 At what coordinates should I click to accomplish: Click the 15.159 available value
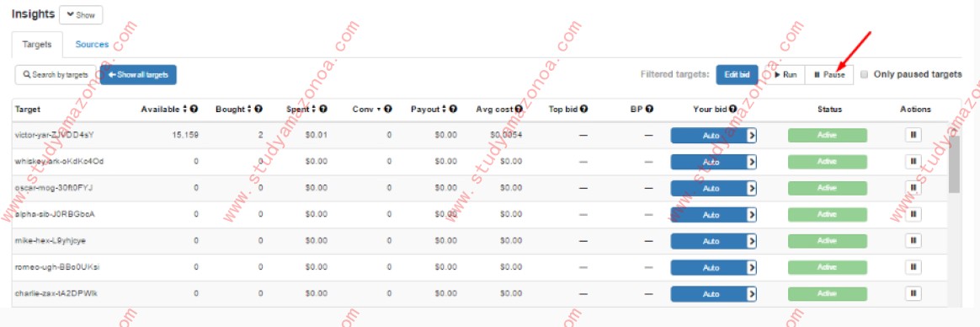[x=185, y=135]
